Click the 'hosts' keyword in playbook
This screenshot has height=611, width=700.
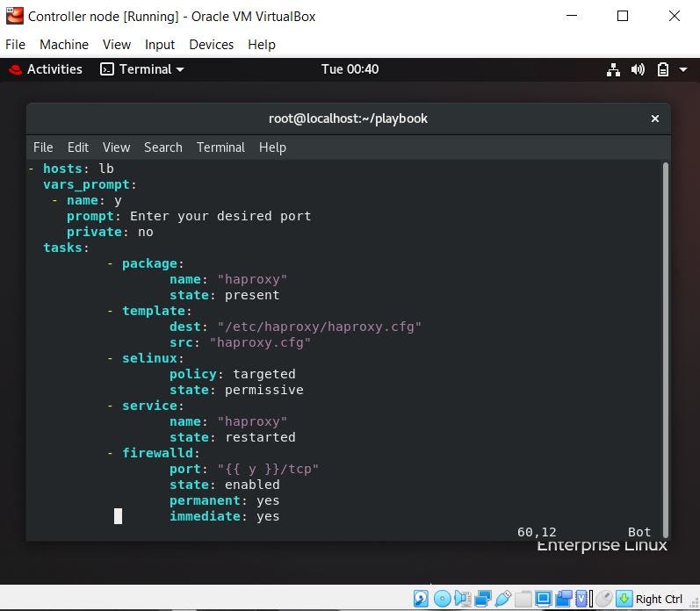point(62,169)
